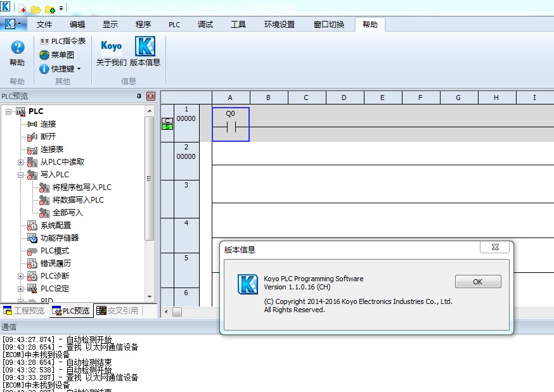Open the PLC指令表 instruction table
This screenshot has width=554, height=392.
[x=62, y=41]
